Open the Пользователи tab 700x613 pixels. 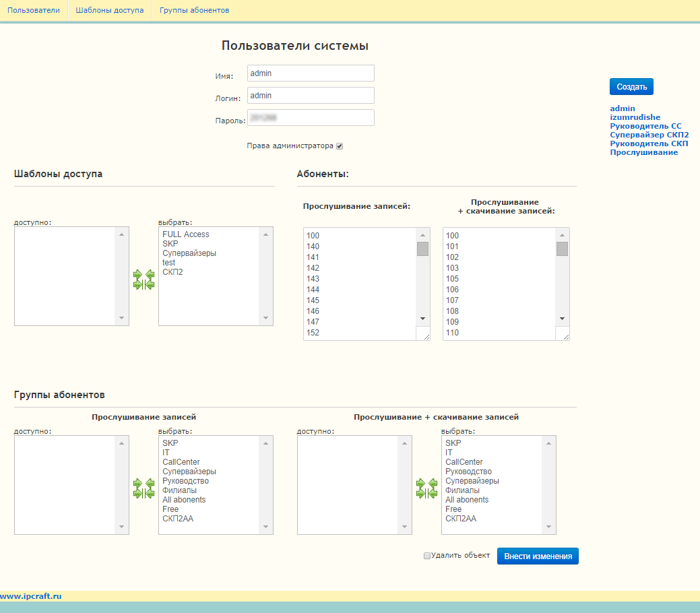point(34,10)
